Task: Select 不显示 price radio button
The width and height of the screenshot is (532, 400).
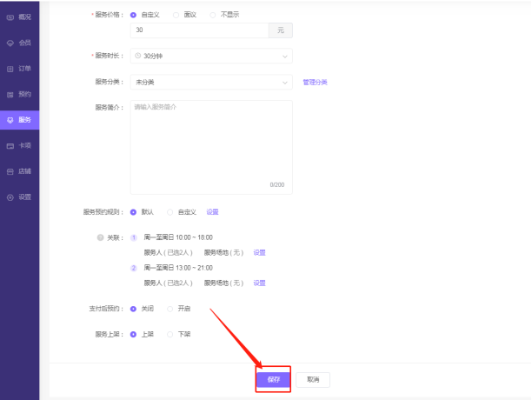Action: (x=212, y=15)
